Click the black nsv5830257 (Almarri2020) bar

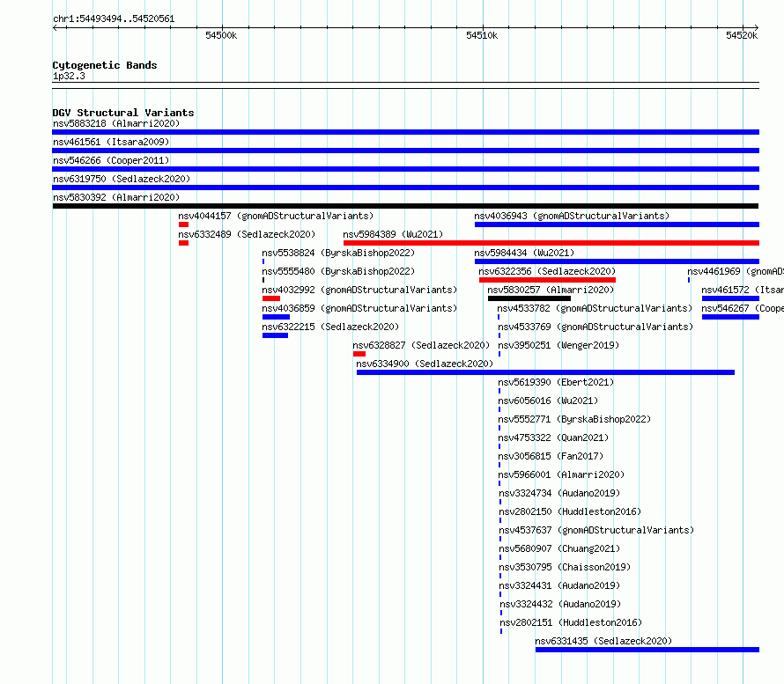tap(529, 298)
